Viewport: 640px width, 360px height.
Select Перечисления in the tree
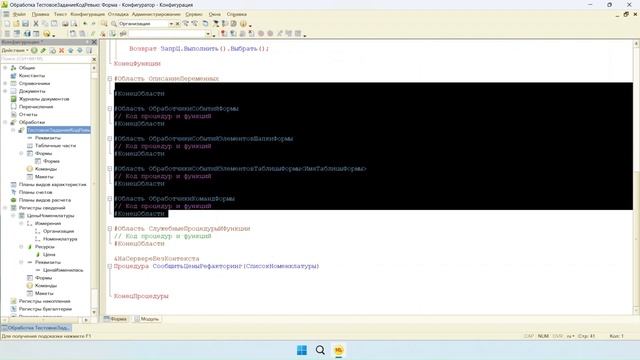pos(36,107)
